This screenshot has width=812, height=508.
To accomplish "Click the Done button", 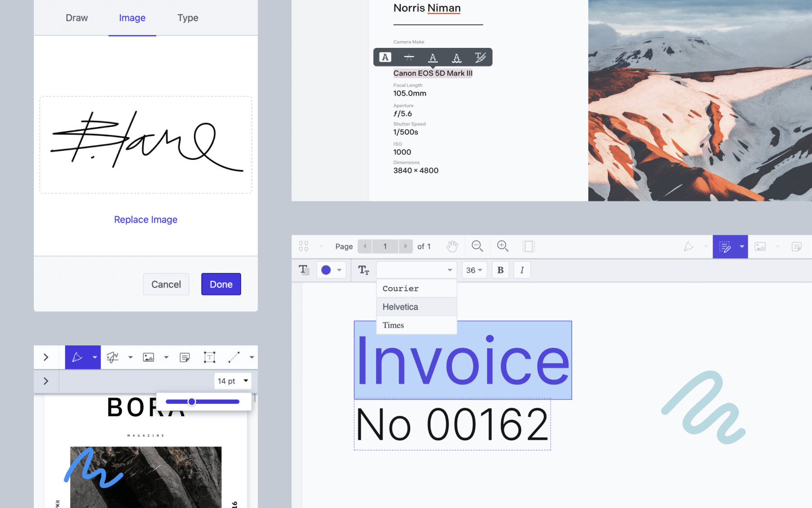I will (221, 284).
